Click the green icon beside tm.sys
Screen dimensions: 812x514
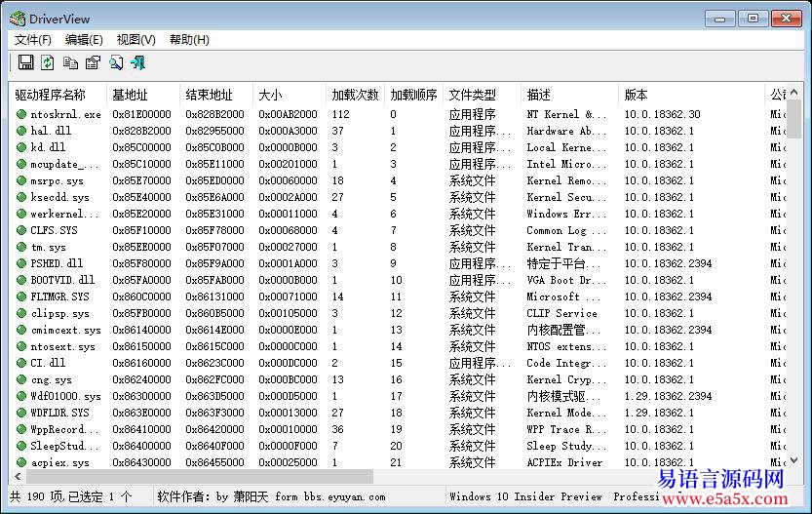[21, 247]
